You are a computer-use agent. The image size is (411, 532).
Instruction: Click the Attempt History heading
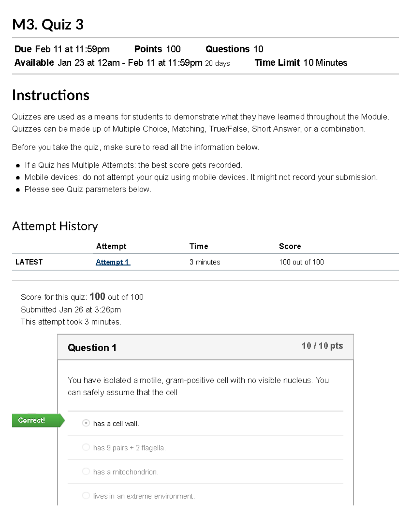pos(55,226)
